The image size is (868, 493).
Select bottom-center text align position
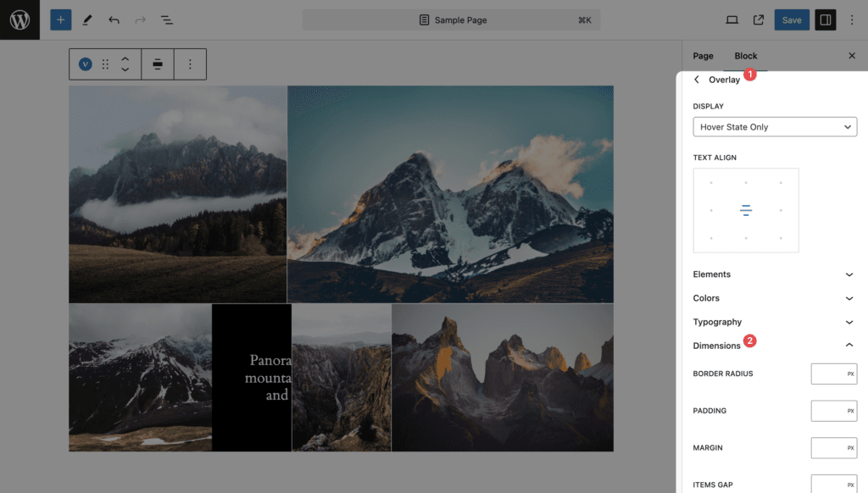coord(746,238)
